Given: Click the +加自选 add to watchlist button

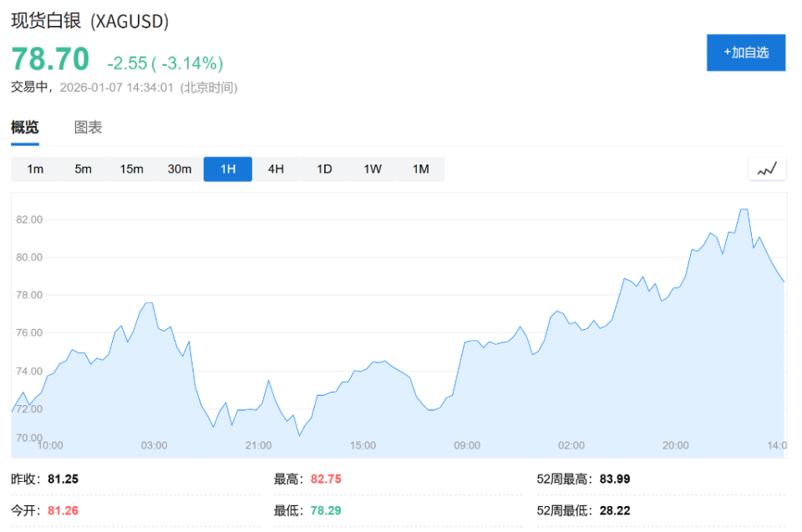Looking at the screenshot, I should pyautogui.click(x=745, y=53).
